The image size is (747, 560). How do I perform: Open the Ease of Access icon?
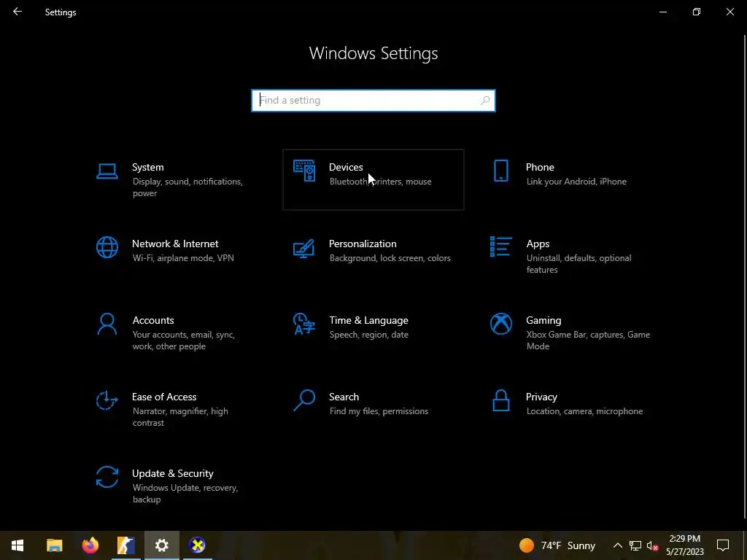point(107,400)
